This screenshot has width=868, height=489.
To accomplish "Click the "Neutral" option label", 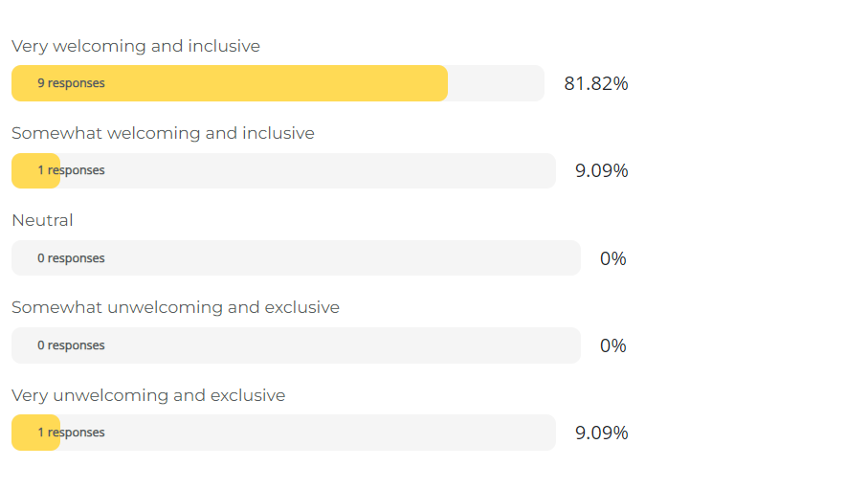I will [x=42, y=220].
